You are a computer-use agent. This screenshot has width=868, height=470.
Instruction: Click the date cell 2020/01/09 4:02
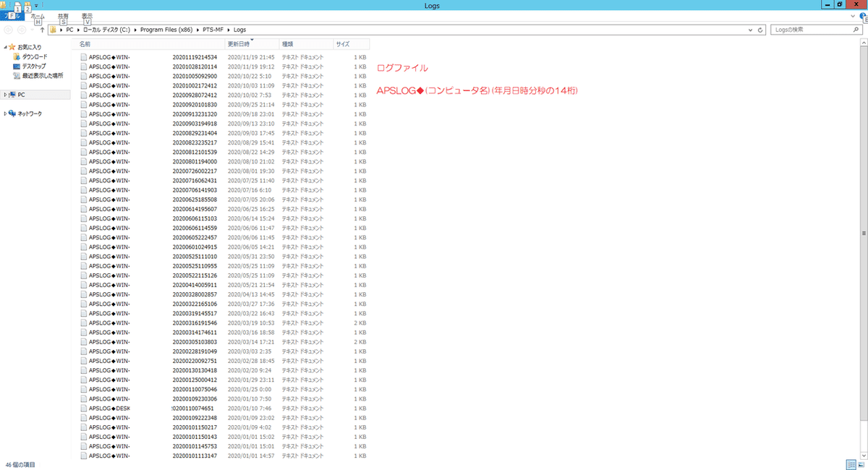(249, 427)
